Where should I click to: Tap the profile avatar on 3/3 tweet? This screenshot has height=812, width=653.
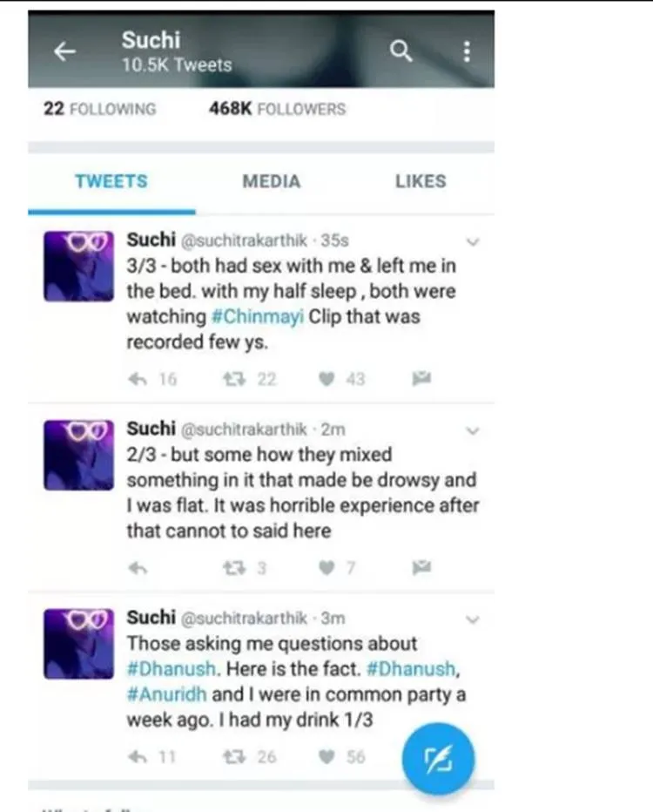(78, 266)
